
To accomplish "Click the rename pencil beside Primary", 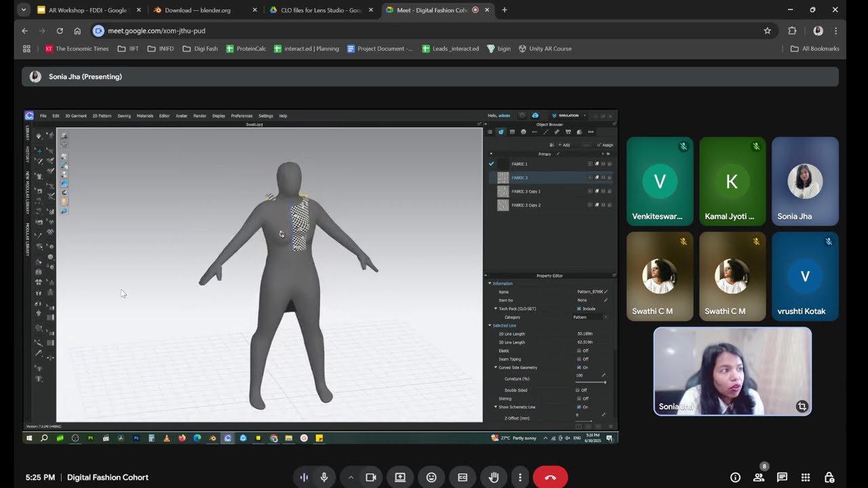I will coord(558,154).
